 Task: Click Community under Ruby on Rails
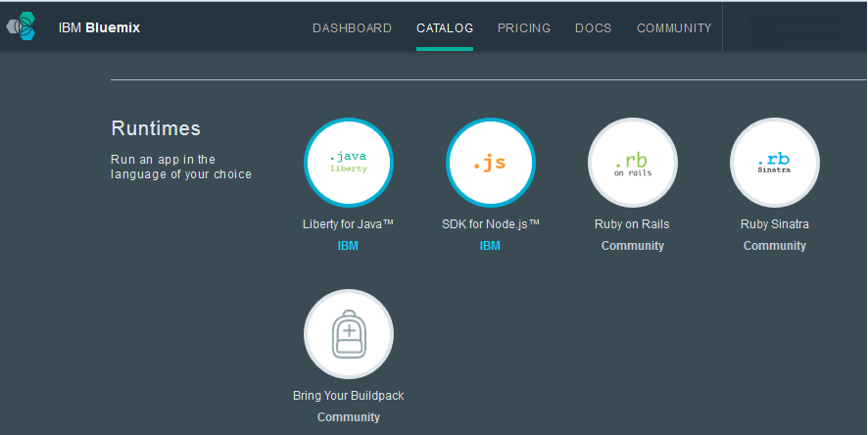tap(633, 246)
